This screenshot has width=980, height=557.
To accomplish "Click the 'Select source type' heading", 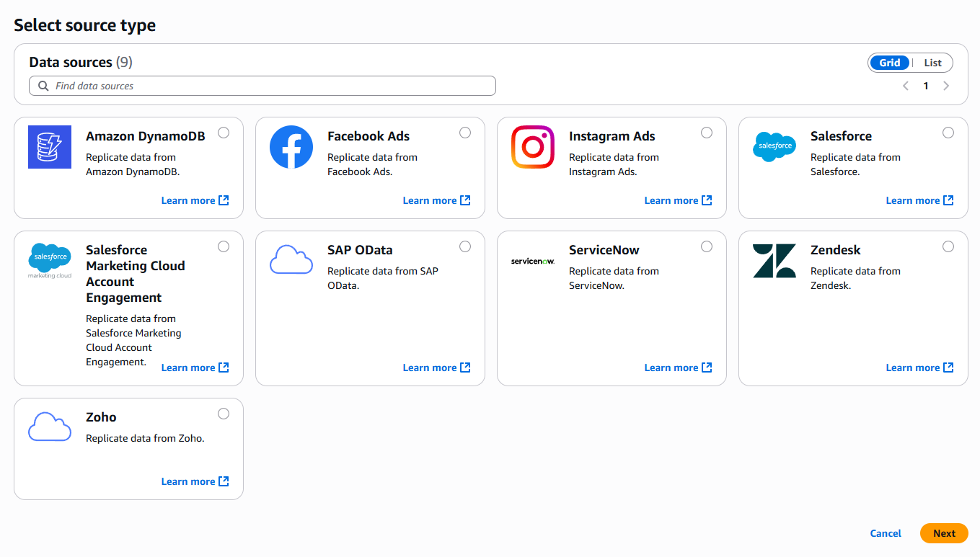I will coord(85,25).
